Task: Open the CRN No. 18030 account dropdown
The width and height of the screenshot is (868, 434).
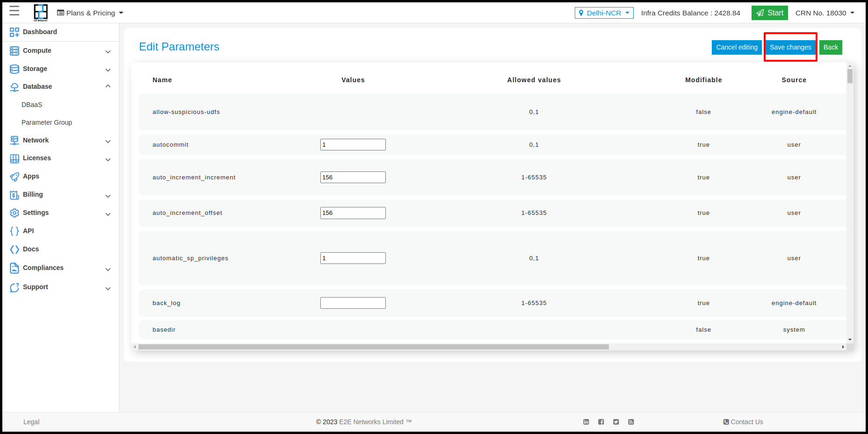Action: (x=825, y=13)
